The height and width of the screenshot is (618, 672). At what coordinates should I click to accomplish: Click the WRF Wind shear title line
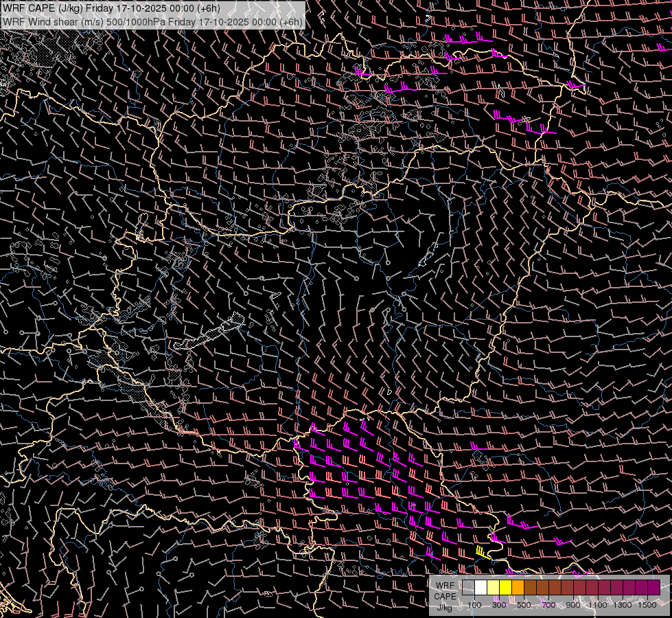[x=152, y=21]
